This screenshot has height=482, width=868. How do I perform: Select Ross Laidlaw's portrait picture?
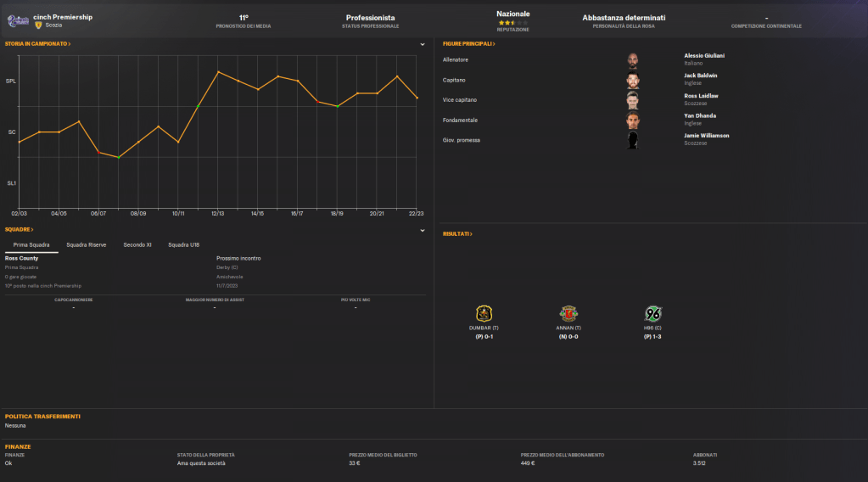(x=632, y=100)
